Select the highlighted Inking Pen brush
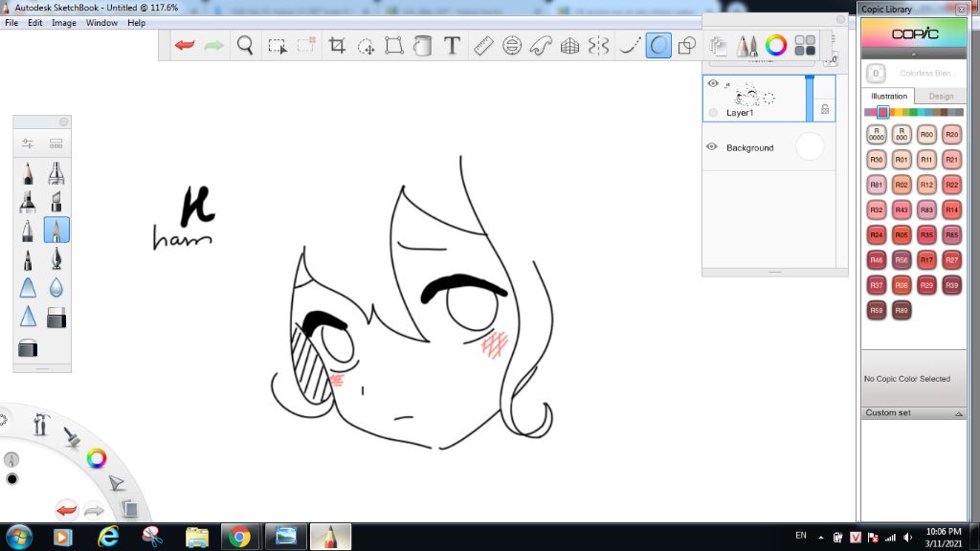This screenshot has height=551, width=980. pyautogui.click(x=56, y=231)
